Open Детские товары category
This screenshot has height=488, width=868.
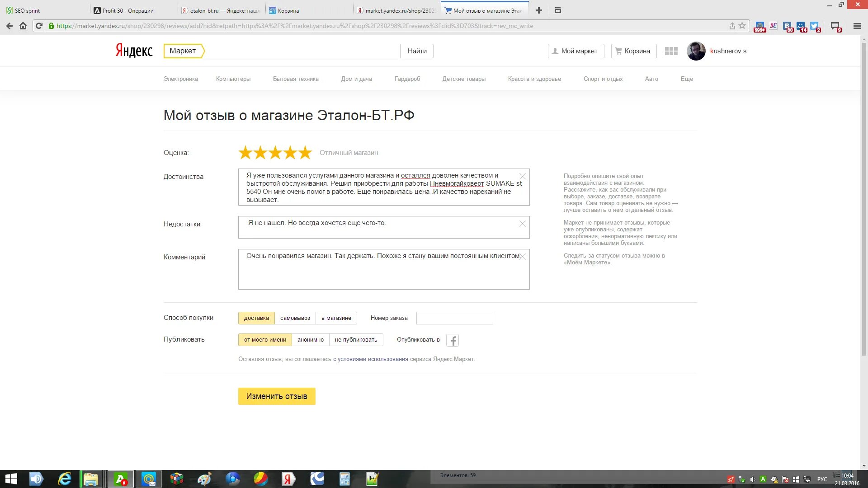click(x=464, y=79)
